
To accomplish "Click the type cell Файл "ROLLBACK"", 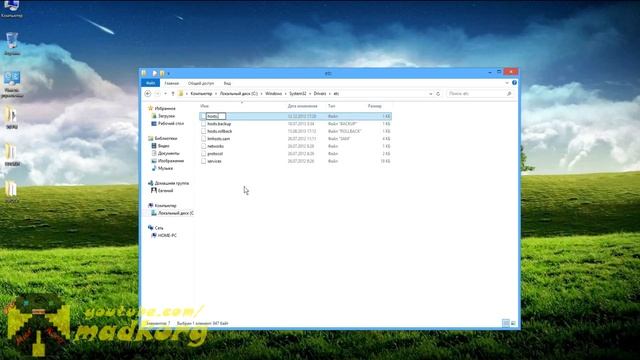I will (344, 131).
